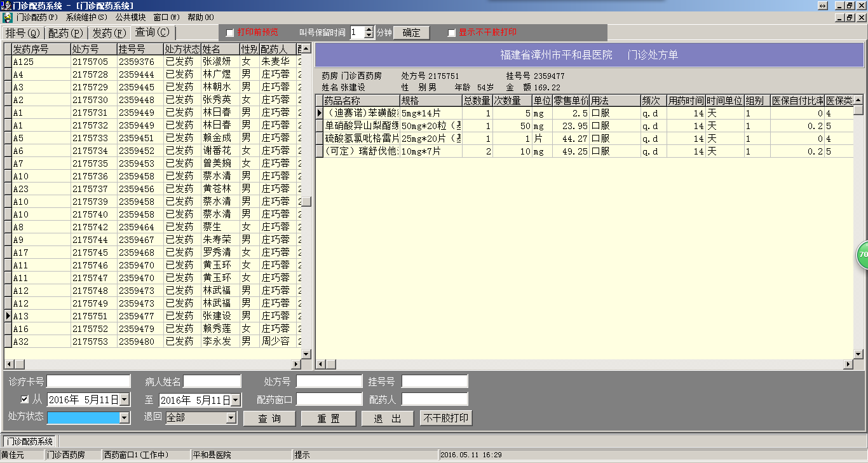Switch to the 配药(P) tab
Screen dimensions: 868x463
coord(66,32)
